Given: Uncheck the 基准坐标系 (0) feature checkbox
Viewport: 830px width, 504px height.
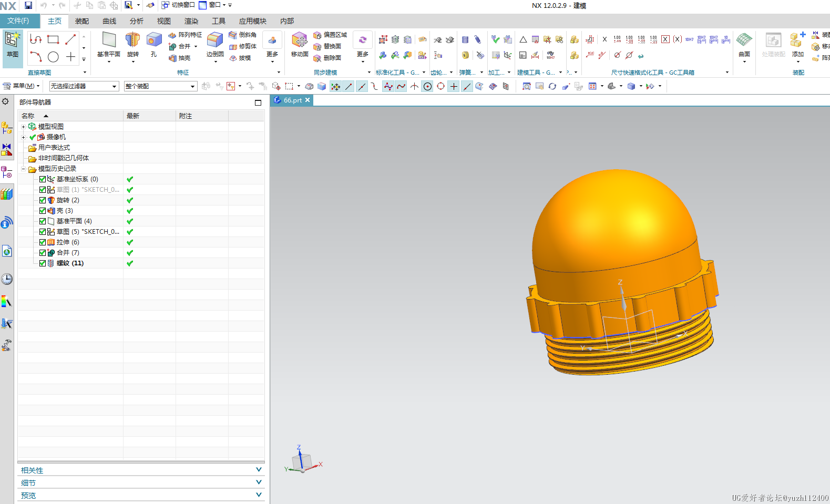Looking at the screenshot, I should click(x=43, y=179).
